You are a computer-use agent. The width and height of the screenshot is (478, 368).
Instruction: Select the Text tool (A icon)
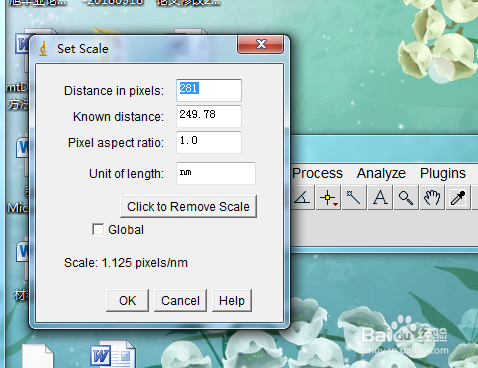[x=380, y=198]
